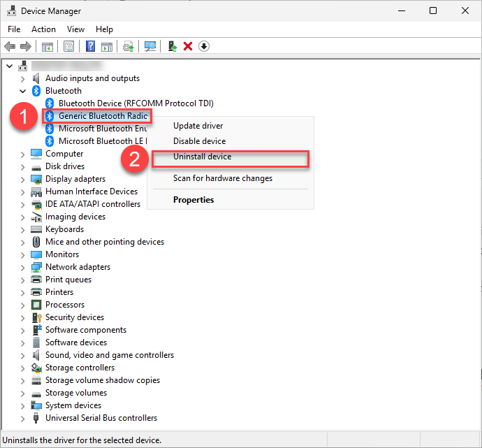Click the blue Help question mark icon
Image resolution: width=482 pixels, height=448 pixels.
coord(90,46)
